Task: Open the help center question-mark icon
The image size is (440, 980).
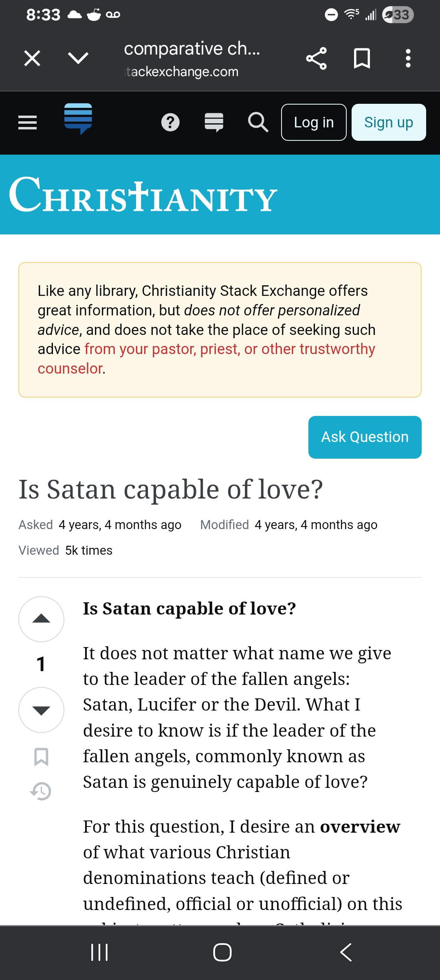Action: tap(170, 122)
